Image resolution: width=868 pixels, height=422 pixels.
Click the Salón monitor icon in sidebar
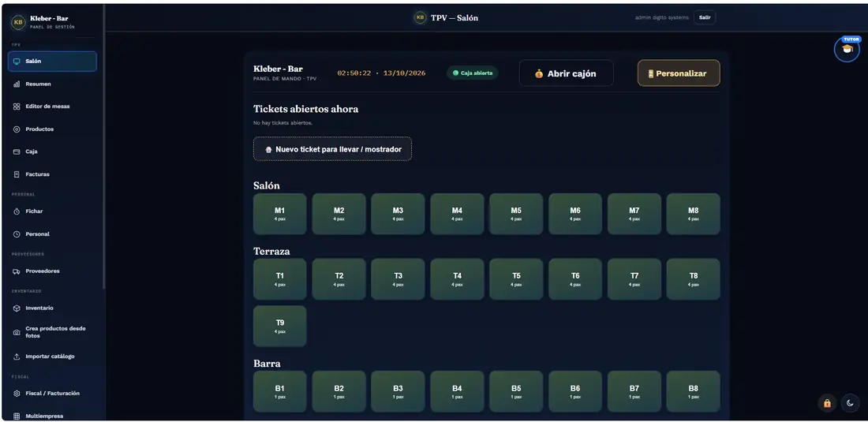(17, 62)
